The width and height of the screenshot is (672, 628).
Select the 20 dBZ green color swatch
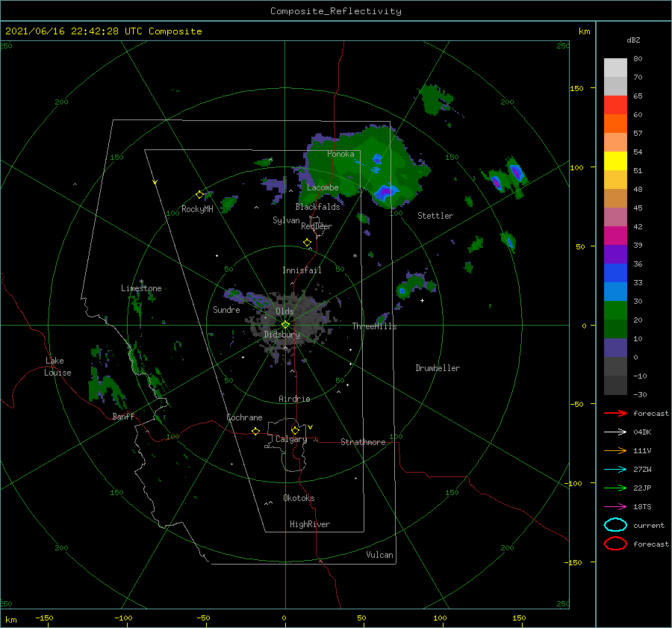coord(615,329)
